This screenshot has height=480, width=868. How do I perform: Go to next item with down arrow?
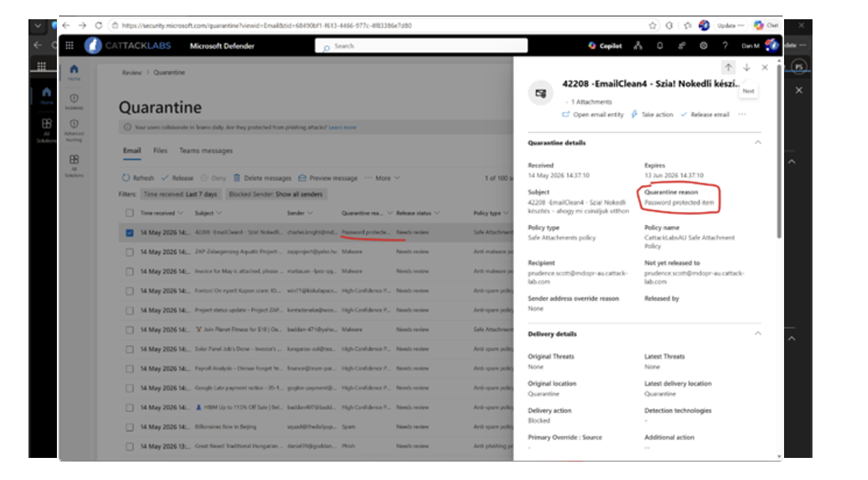click(x=746, y=68)
